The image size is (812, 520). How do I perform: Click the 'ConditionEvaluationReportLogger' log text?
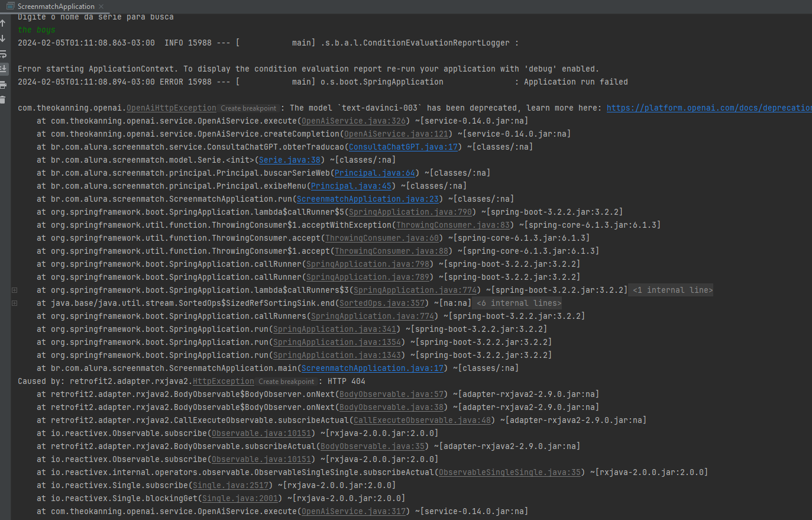pyautogui.click(x=415, y=43)
